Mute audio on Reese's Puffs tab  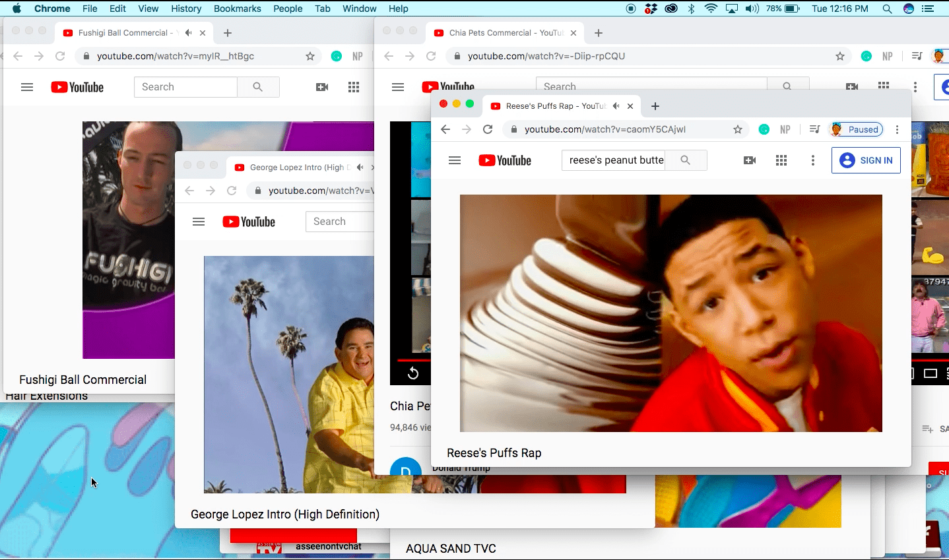click(616, 106)
